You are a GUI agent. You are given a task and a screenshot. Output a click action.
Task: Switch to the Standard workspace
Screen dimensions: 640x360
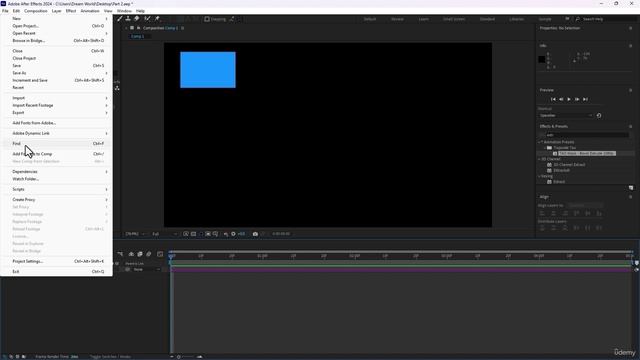[x=487, y=19]
